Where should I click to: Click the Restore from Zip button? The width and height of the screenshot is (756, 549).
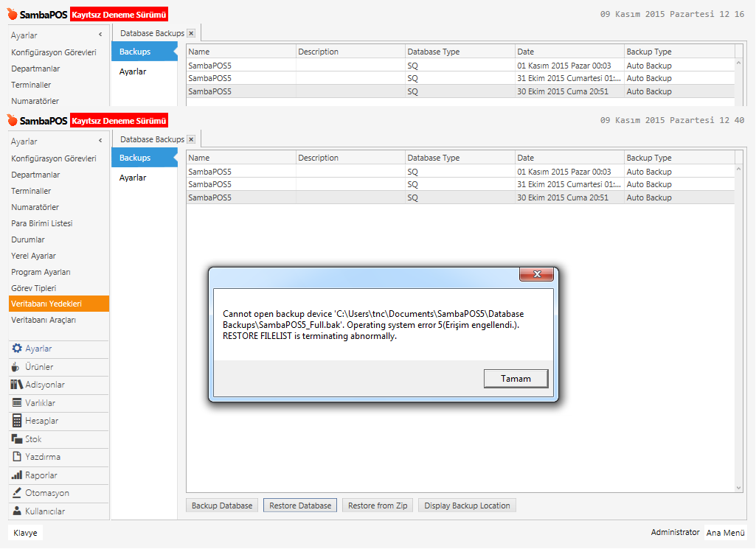pos(378,506)
